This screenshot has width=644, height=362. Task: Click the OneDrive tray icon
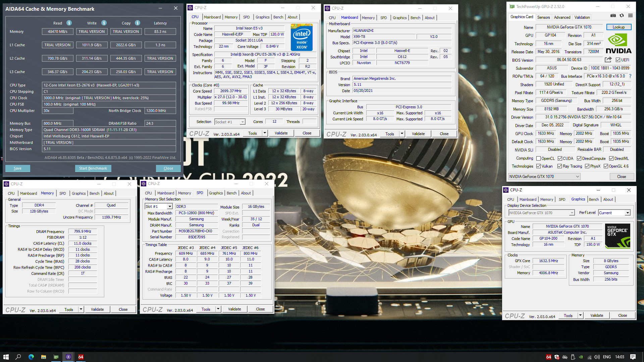[x=565, y=357]
